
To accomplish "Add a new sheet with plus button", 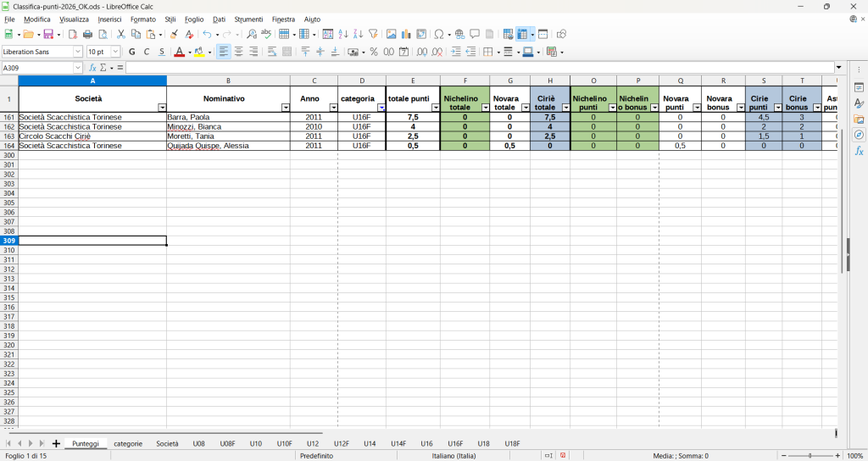I will coord(56,443).
